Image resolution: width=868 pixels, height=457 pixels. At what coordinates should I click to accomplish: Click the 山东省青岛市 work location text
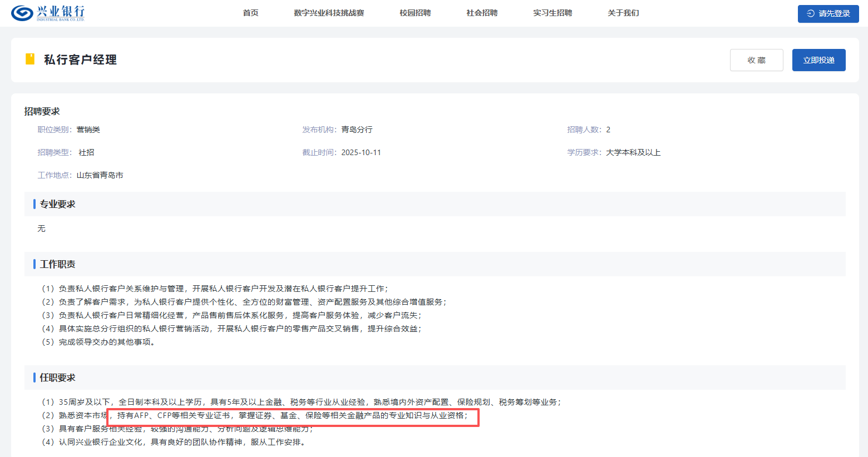(x=100, y=175)
